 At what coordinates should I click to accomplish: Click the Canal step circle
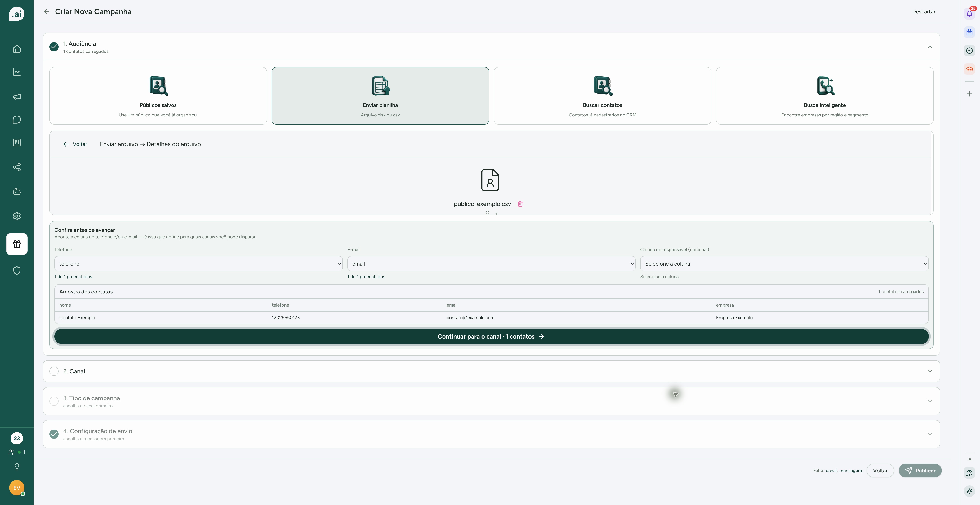(x=54, y=371)
